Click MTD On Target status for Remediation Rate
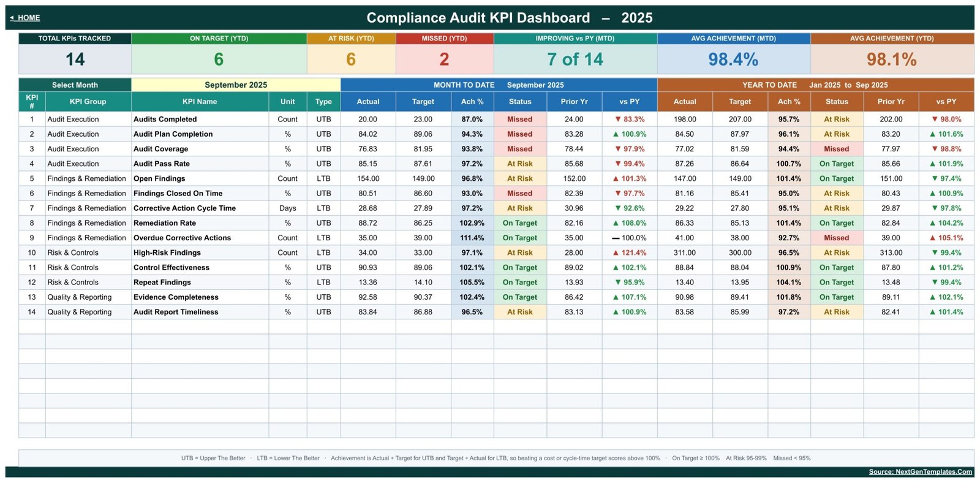This screenshot has height=483, width=980. (x=520, y=223)
